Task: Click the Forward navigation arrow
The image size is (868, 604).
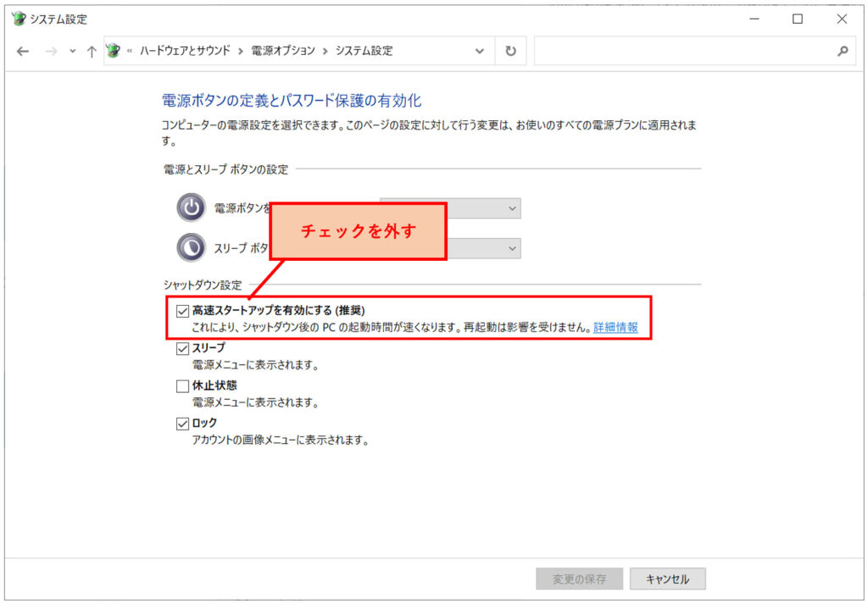Action: click(51, 52)
